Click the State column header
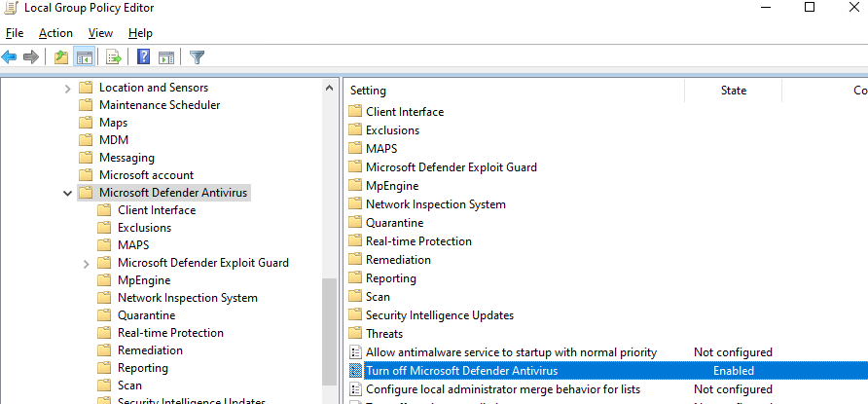Screen dimensions: 868x404 [x=734, y=91]
